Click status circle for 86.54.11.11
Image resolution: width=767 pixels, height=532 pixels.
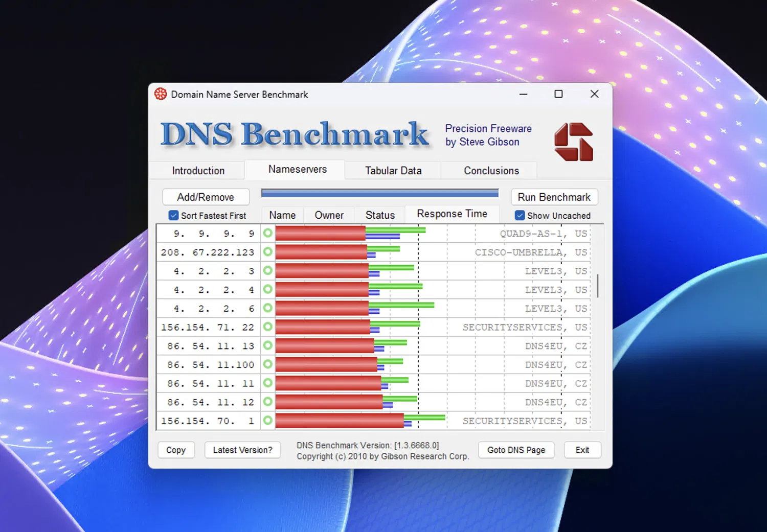(x=268, y=383)
